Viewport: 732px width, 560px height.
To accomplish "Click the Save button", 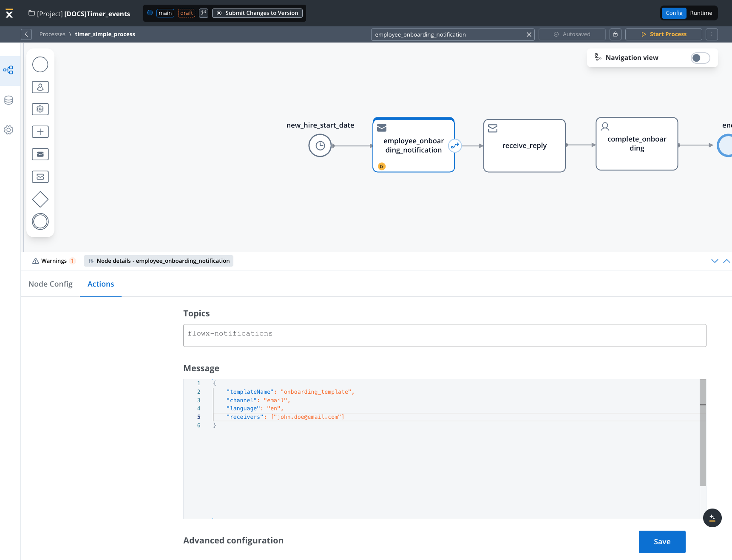I will click(662, 542).
